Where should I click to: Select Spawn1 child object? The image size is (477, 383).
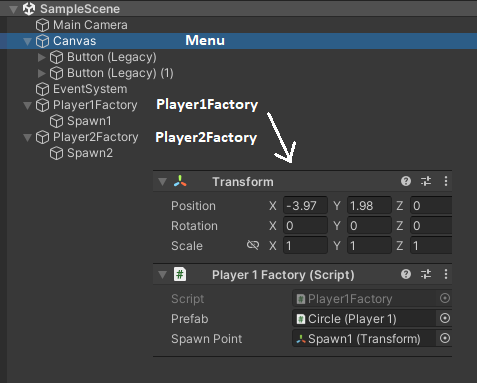[89, 121]
